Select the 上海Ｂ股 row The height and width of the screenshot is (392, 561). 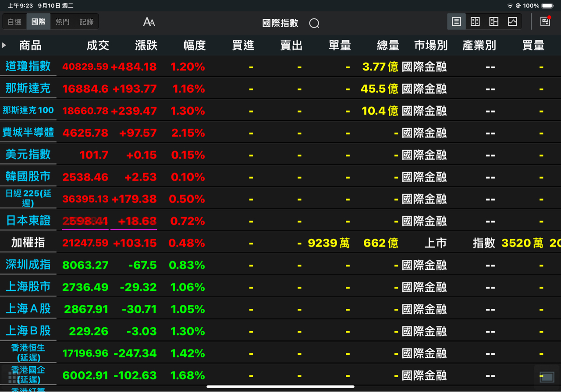click(x=28, y=331)
